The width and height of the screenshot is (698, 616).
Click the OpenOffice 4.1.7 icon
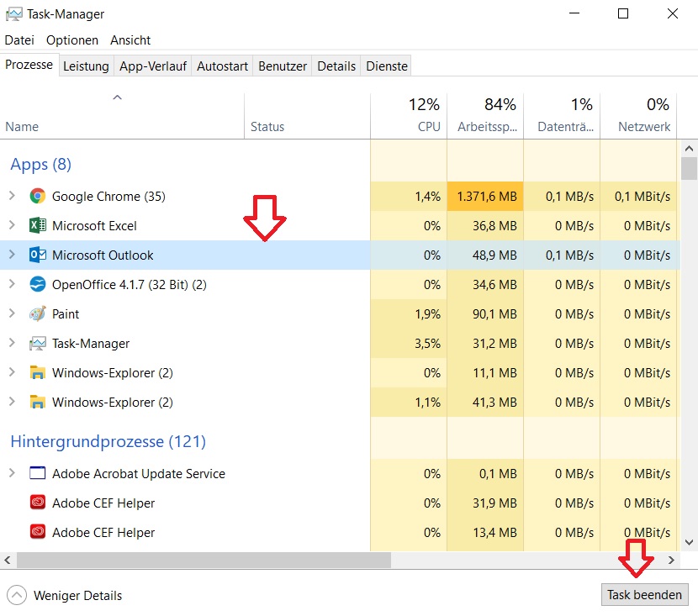38,284
